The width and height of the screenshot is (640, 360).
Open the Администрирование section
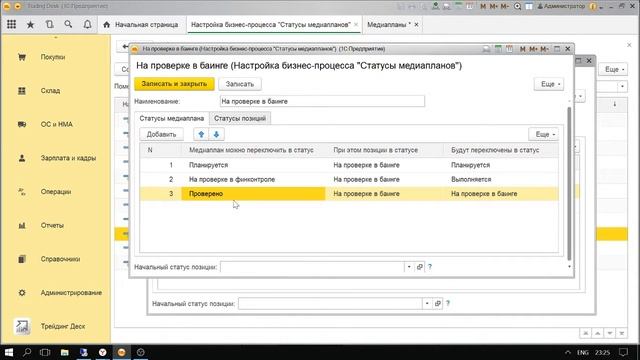click(x=71, y=293)
